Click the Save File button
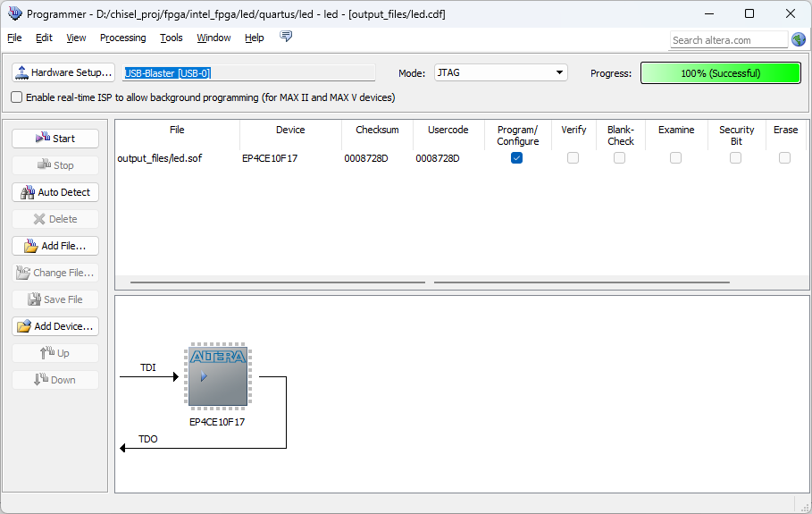This screenshot has height=514, width=812. pos(55,299)
